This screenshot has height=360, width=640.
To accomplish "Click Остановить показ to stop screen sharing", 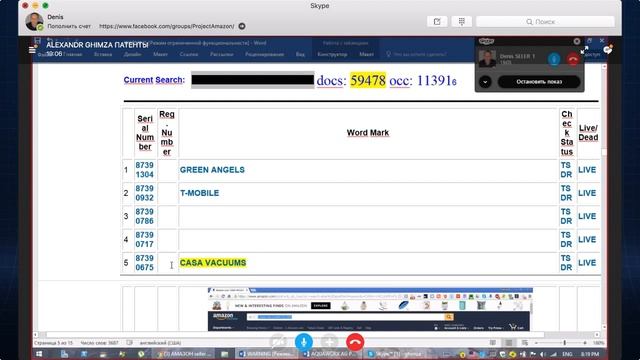I will (x=539, y=82).
